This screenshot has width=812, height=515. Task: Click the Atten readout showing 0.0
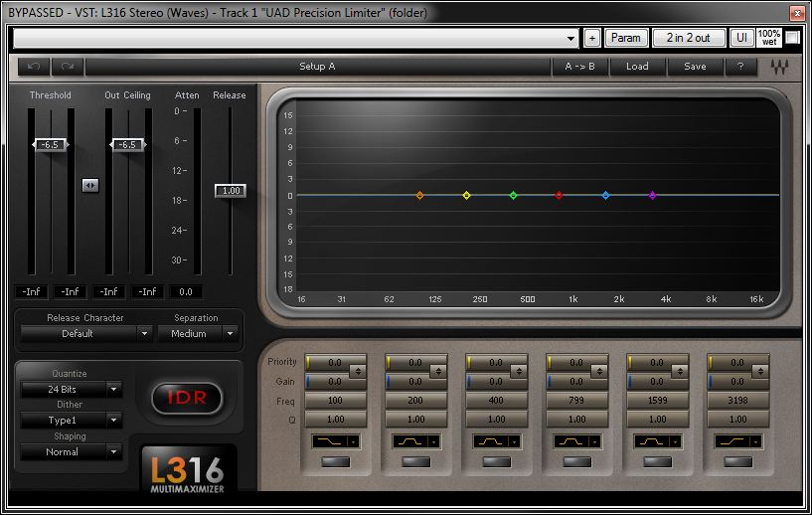point(186,291)
